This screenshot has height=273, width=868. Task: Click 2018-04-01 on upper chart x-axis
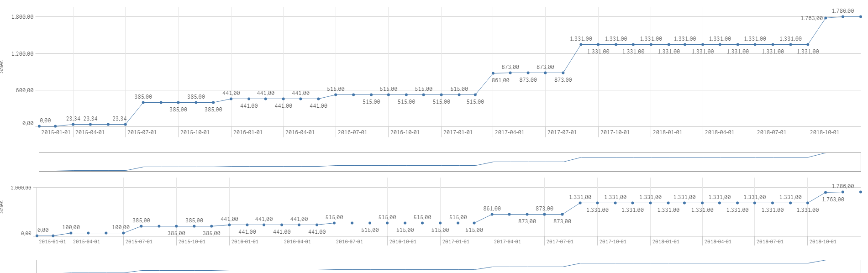(x=720, y=132)
